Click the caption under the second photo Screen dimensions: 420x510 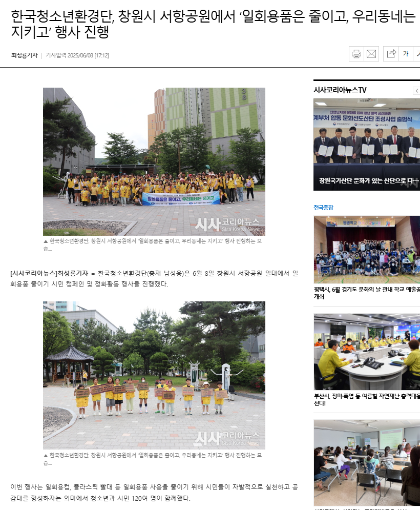(154, 458)
